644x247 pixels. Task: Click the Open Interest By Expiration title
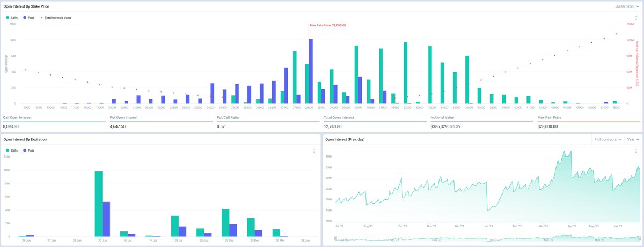(25, 139)
